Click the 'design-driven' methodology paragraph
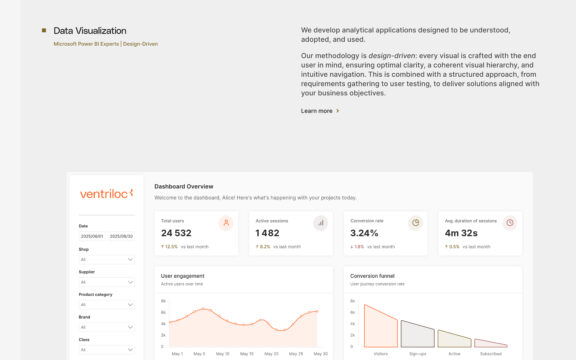 pyautogui.click(x=420, y=74)
